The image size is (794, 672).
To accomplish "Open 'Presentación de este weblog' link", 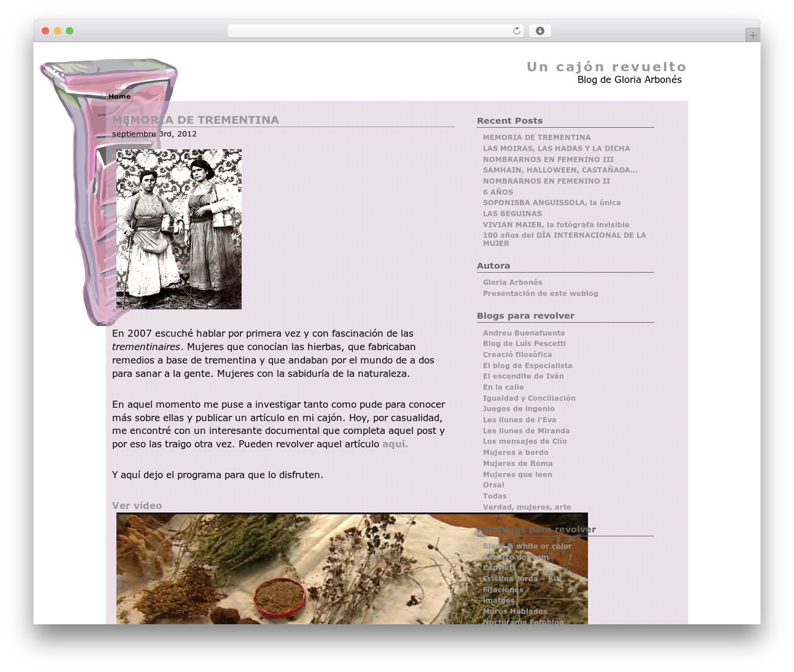I will pyautogui.click(x=541, y=294).
